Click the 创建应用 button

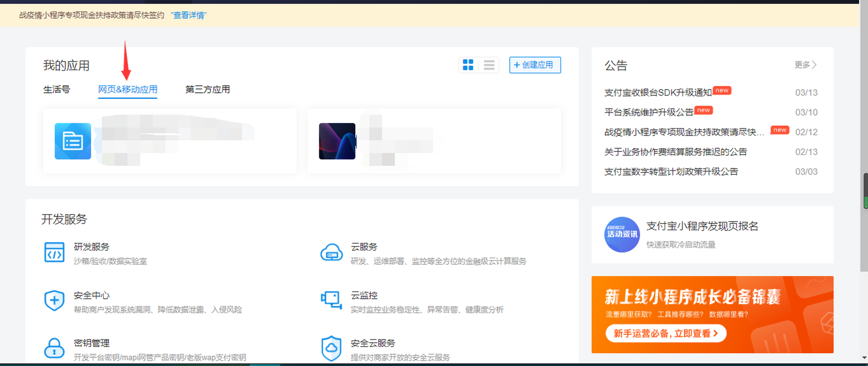[x=535, y=65]
